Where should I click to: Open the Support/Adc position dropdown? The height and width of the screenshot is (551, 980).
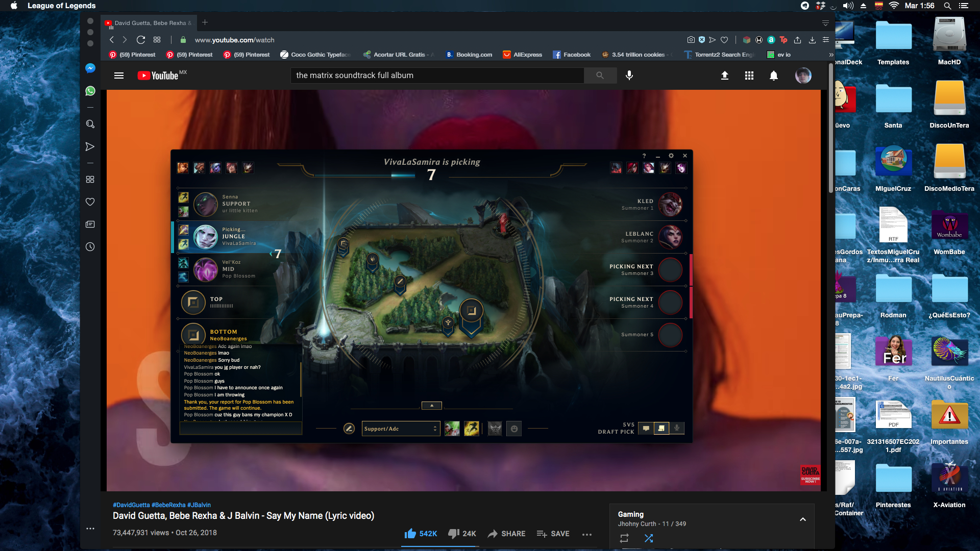click(x=401, y=429)
